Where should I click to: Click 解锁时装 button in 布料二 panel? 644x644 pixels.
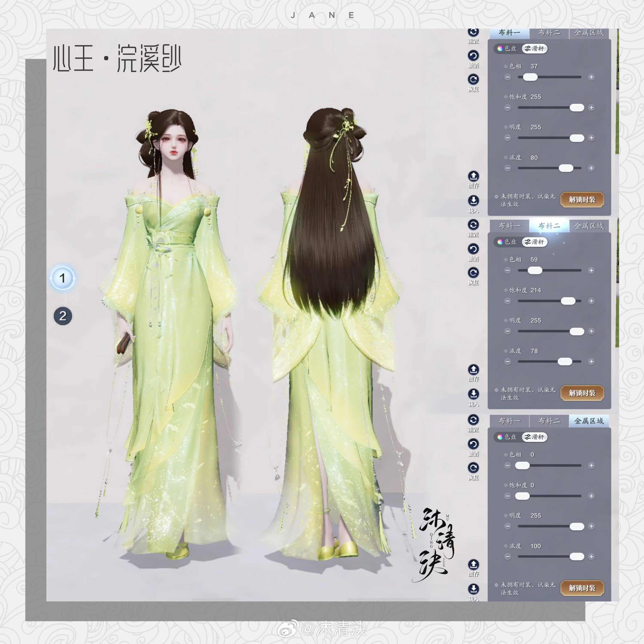[582, 393]
